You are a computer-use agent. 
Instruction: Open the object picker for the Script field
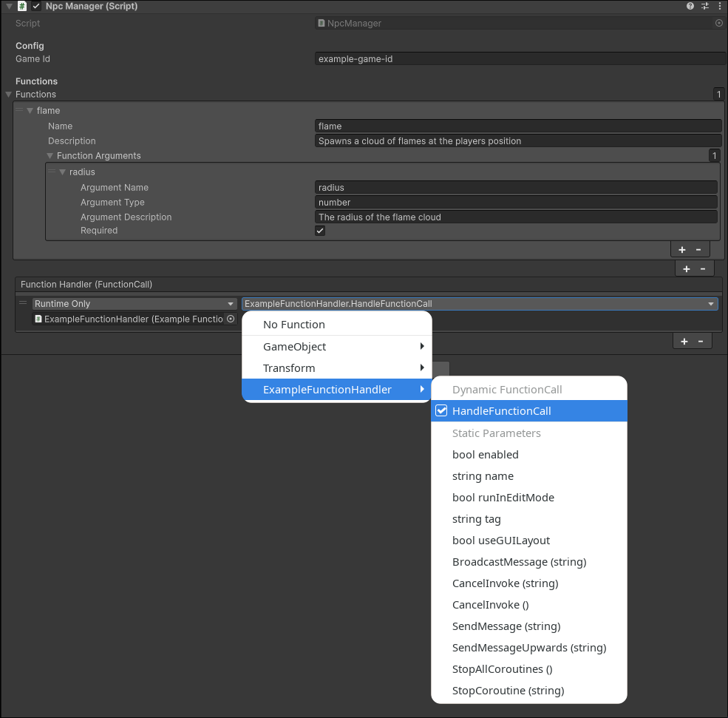pos(718,23)
